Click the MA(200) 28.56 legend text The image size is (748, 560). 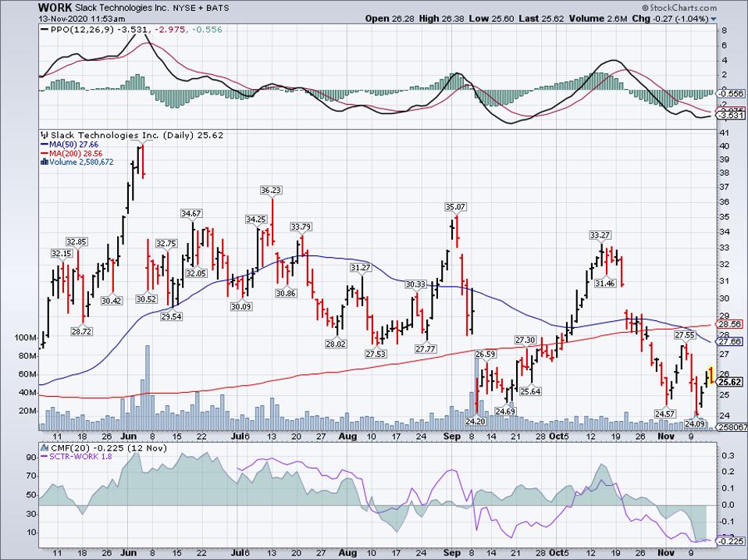[x=76, y=154]
